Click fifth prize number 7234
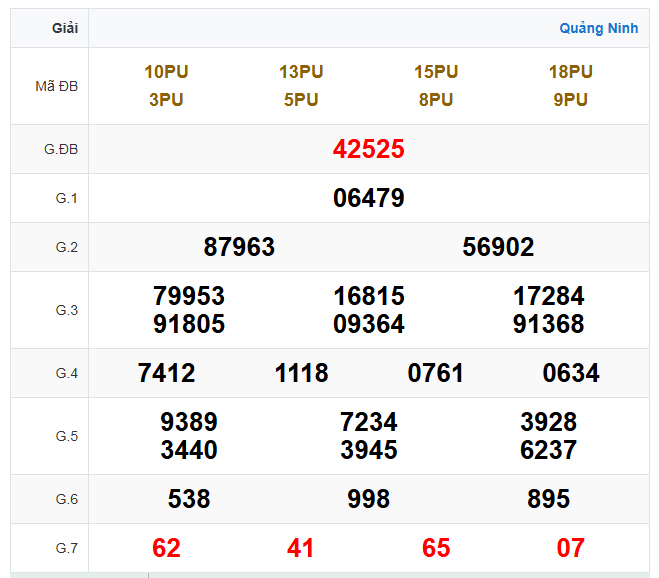This screenshot has height=578, width=659. [x=369, y=422]
